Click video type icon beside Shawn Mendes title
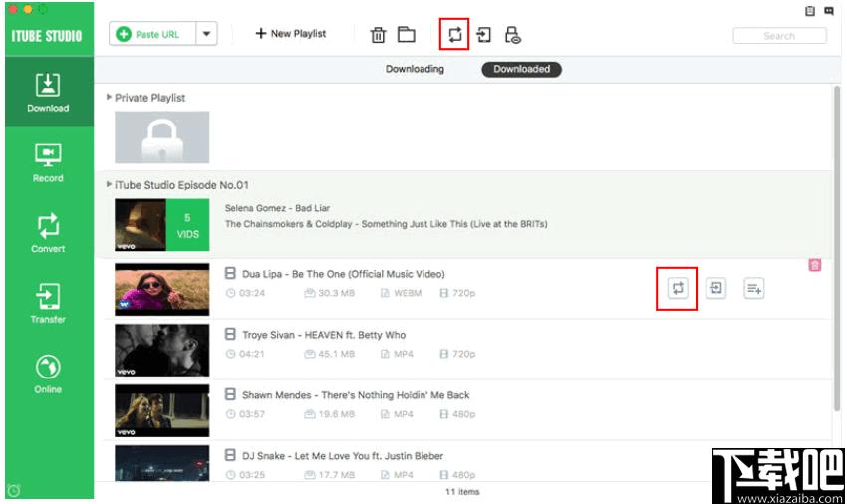 coord(230,394)
